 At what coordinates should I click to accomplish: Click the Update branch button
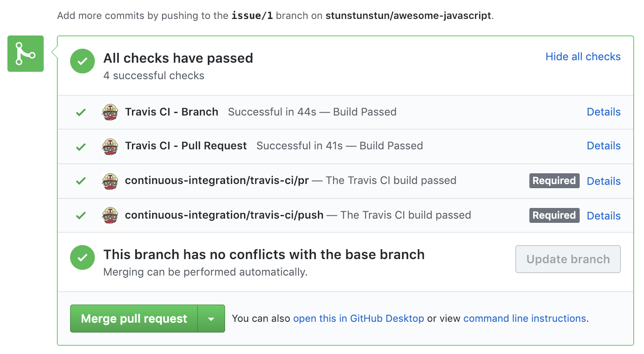[568, 259]
